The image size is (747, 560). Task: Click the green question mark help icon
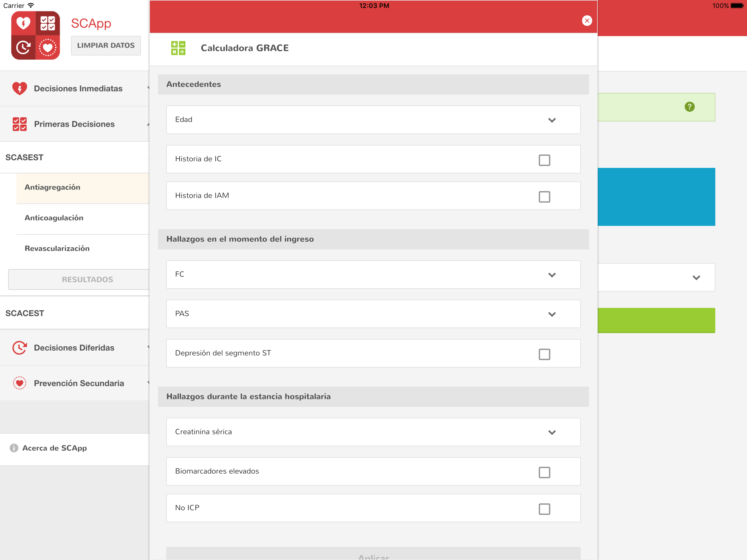pos(689,107)
